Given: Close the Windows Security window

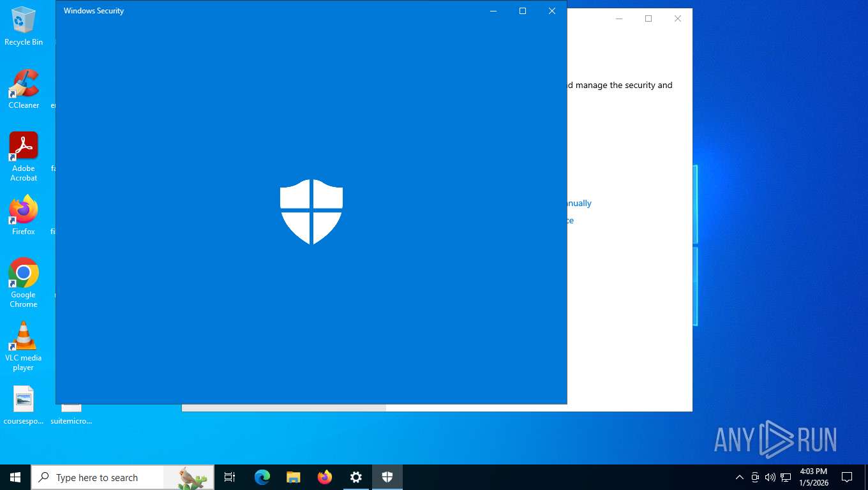Looking at the screenshot, I should click(x=552, y=11).
